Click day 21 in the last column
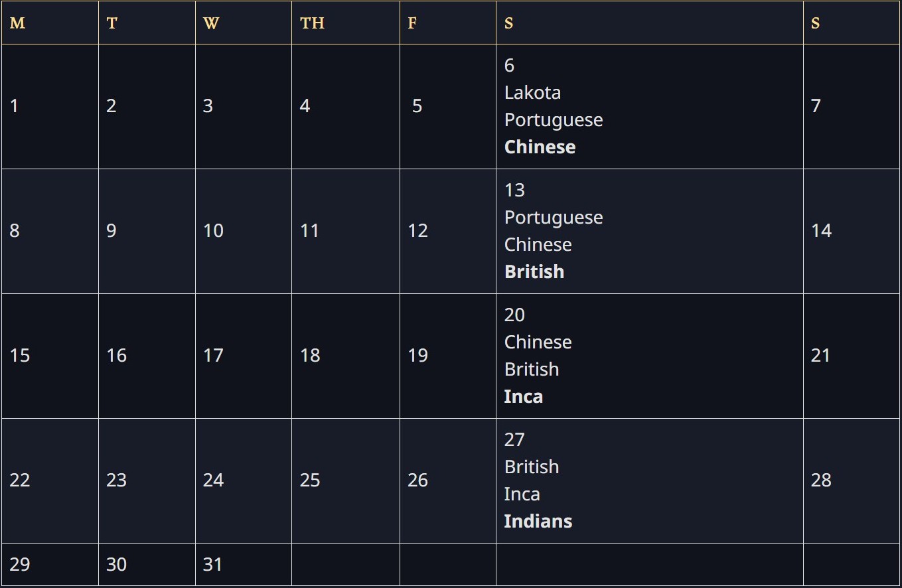Image resolution: width=902 pixels, height=588 pixels. [x=820, y=356]
